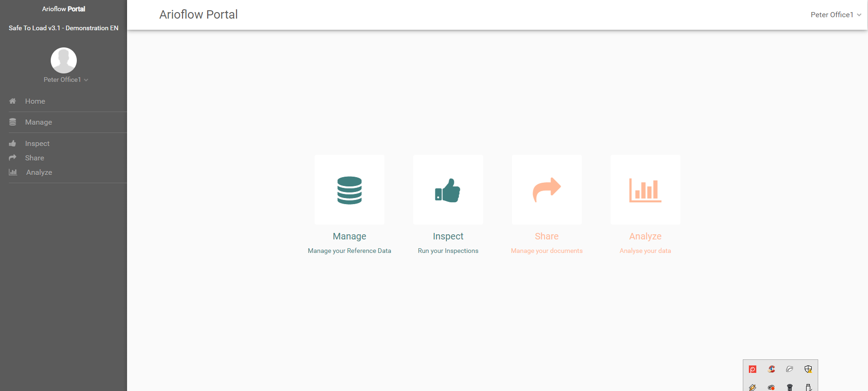Click the large Inspect thumbs-up tile icon
This screenshot has width=868, height=391.
[x=448, y=190]
